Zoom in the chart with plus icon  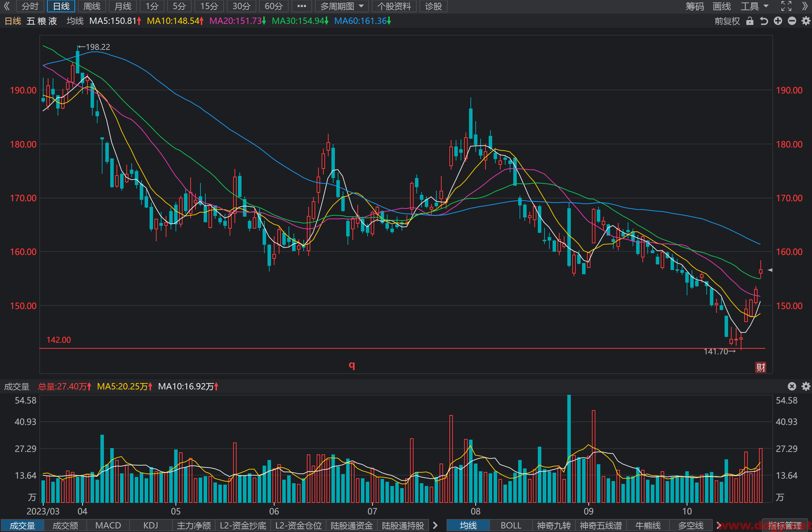(x=778, y=21)
